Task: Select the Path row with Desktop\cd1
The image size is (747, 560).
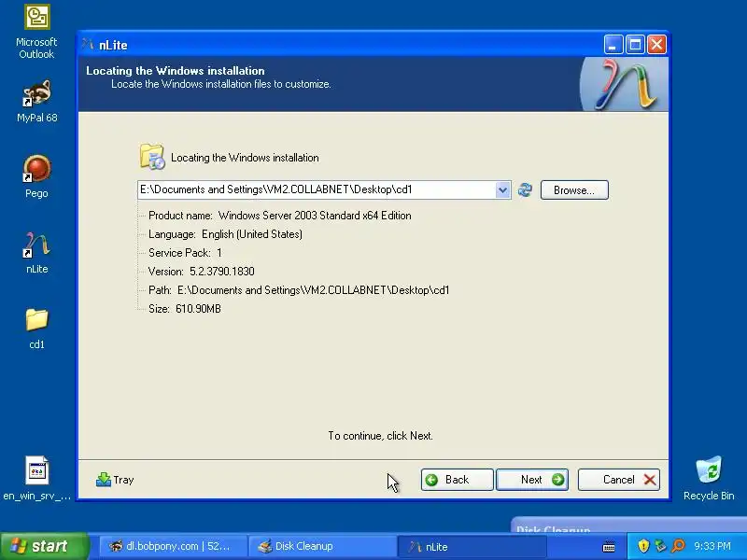Action: click(x=299, y=290)
